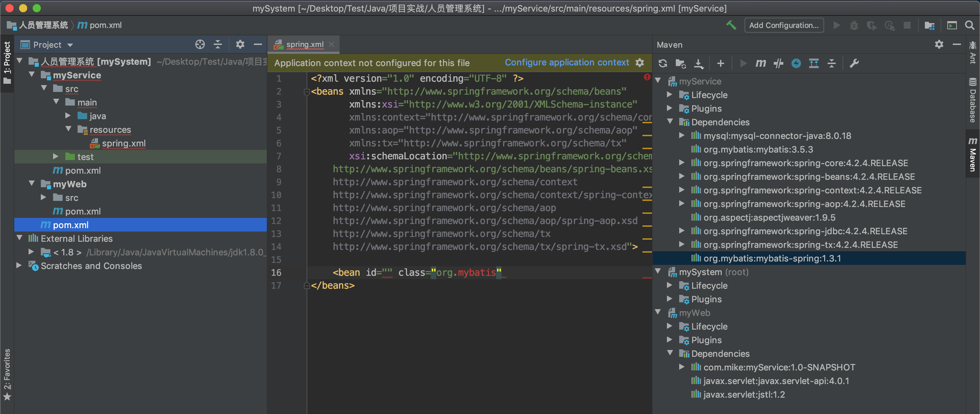Hide the Maven panel with minus icon
Image resolution: width=980 pixels, height=414 pixels.
click(x=957, y=45)
